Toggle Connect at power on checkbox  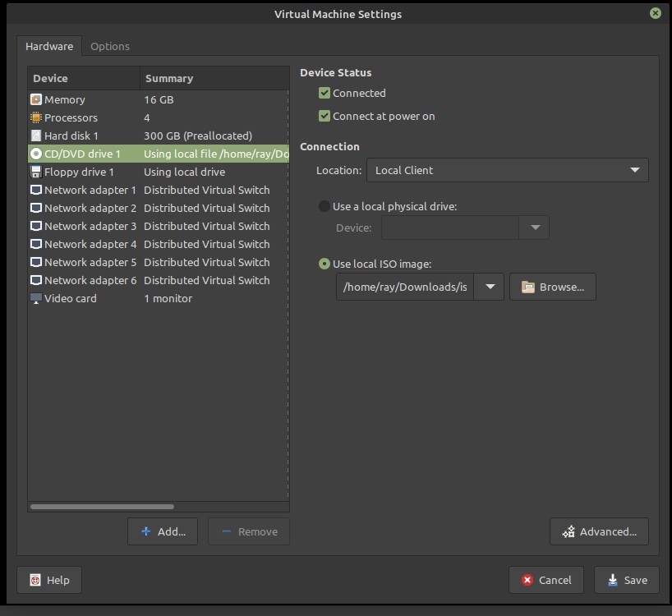click(x=324, y=116)
